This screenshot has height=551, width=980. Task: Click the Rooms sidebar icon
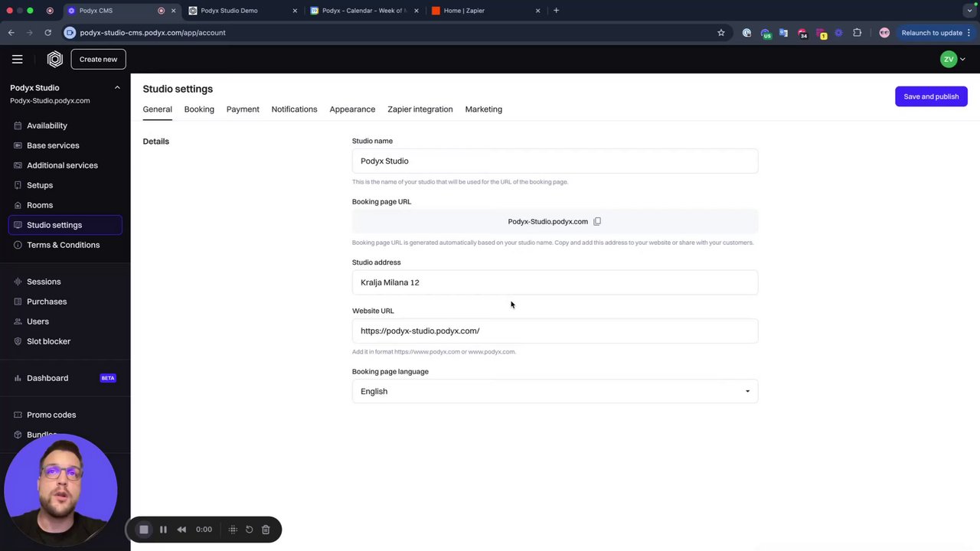pos(18,205)
